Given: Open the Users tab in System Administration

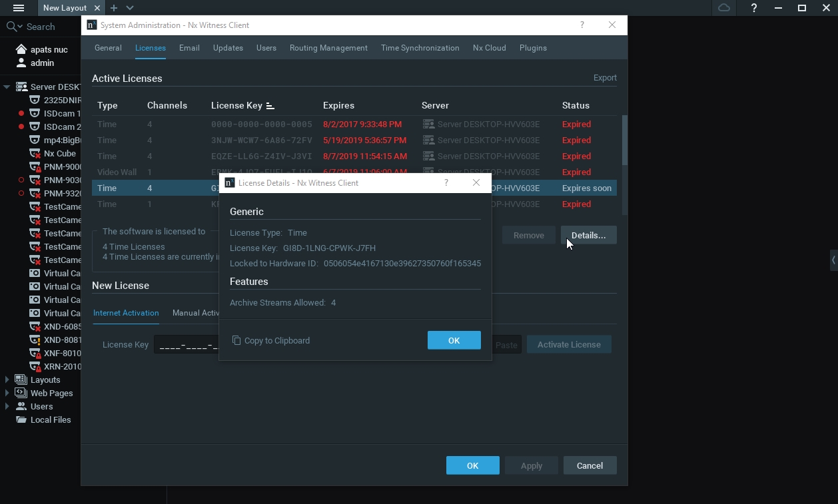Looking at the screenshot, I should click(266, 48).
